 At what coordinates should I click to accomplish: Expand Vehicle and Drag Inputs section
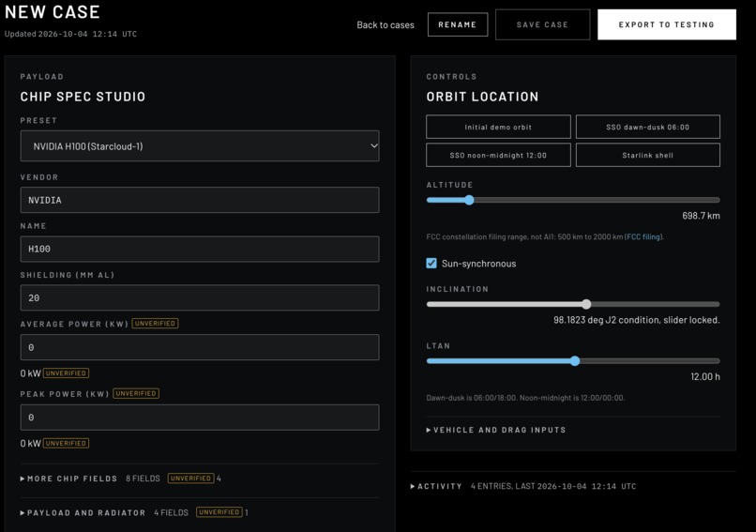[496, 430]
